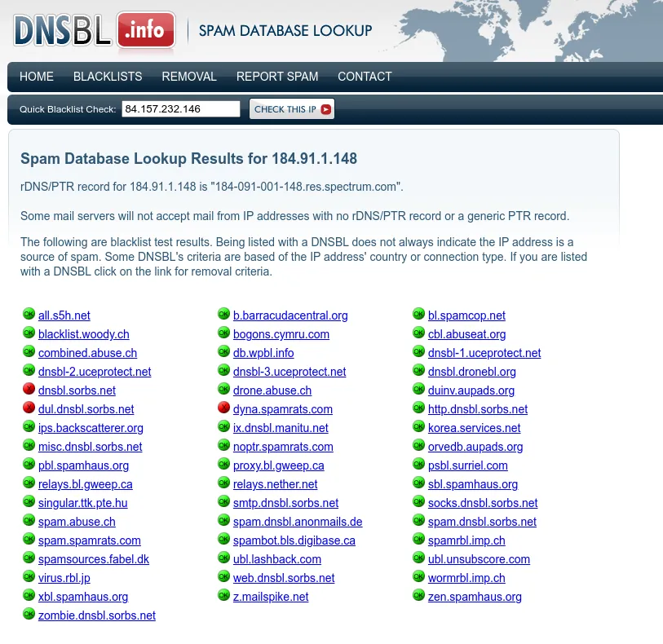
Task: Follow the spamsources.fabel.dk link
Action: [94, 559]
